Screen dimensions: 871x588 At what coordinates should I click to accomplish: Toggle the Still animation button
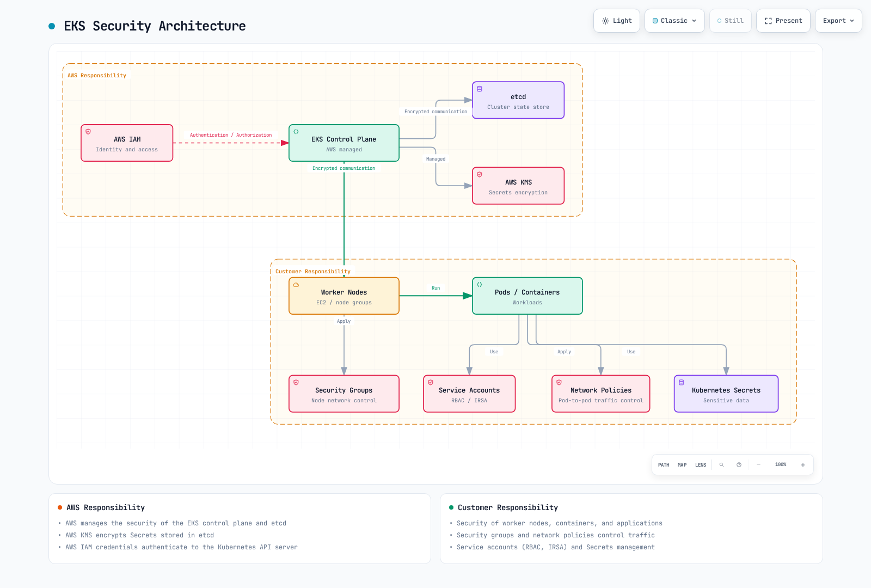(x=731, y=21)
